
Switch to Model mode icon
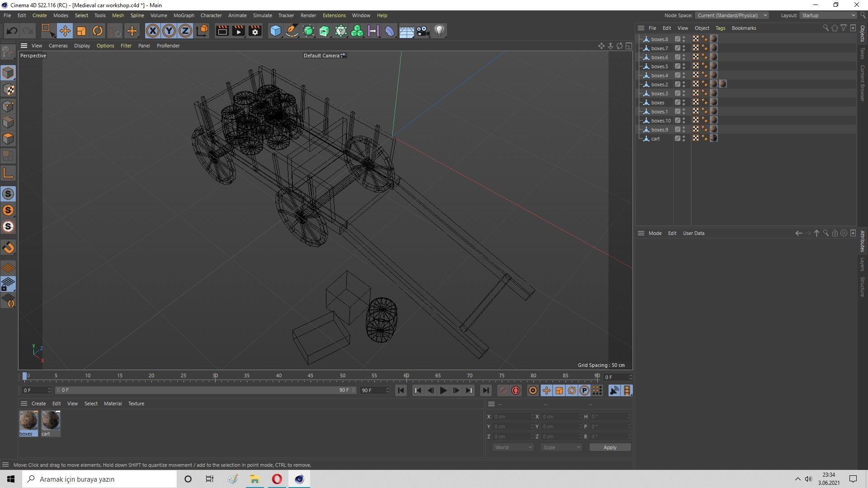8,73
